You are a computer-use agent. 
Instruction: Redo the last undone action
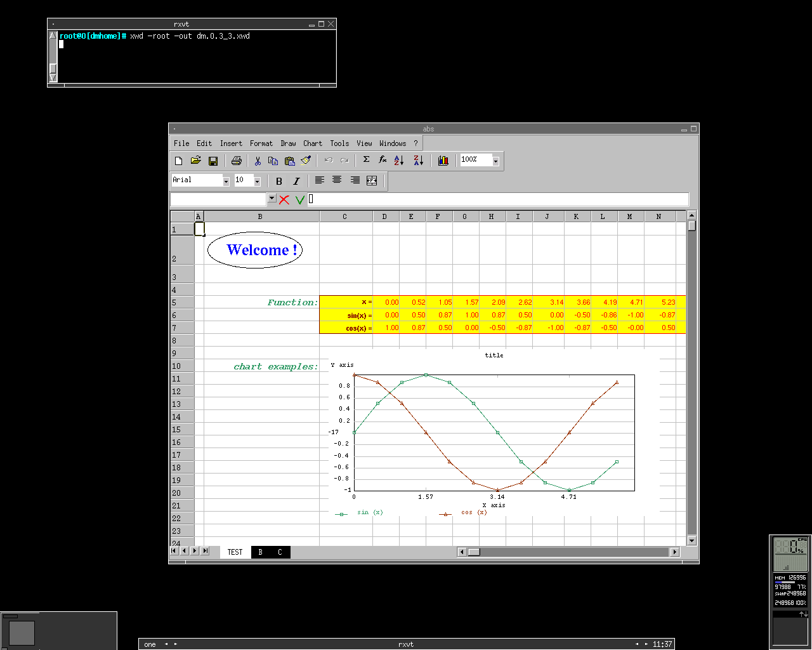(x=344, y=161)
